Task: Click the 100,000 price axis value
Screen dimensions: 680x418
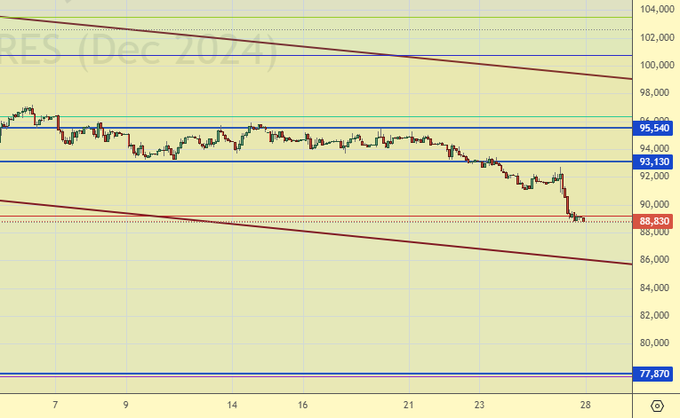Action: point(656,65)
